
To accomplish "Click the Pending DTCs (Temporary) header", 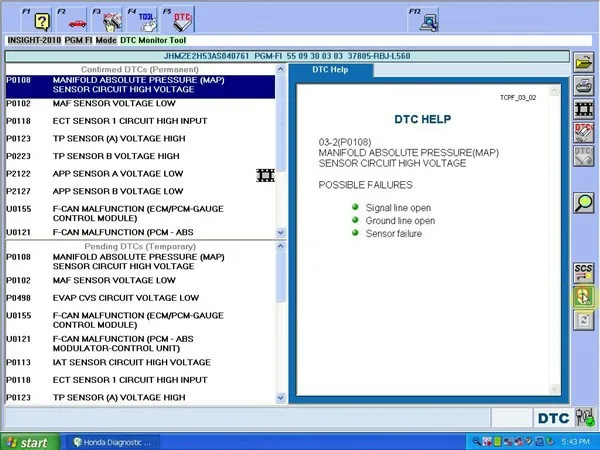I will 140,246.
